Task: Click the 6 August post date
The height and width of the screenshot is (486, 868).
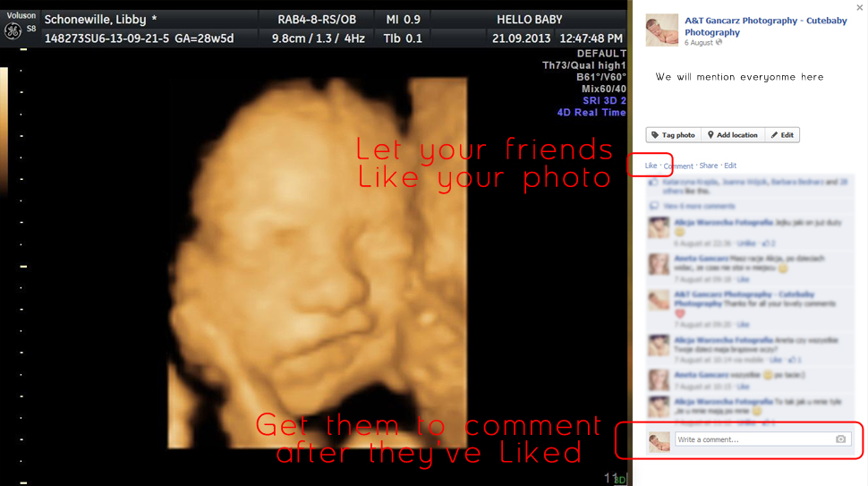Action: pyautogui.click(x=699, y=43)
